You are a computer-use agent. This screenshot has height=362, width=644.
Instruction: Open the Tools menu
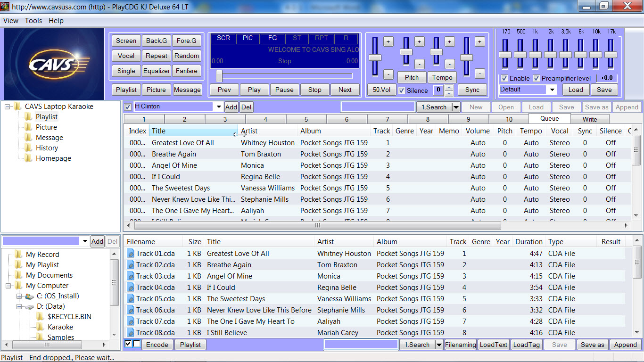(33, 21)
